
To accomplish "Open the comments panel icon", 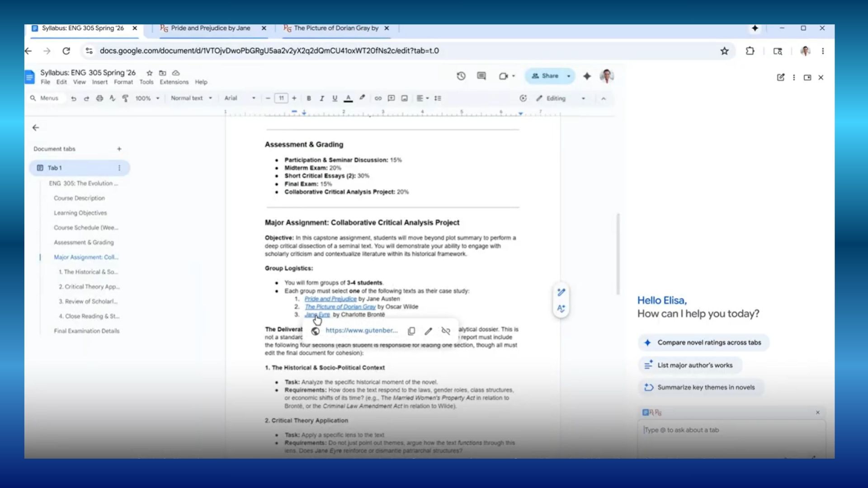I will [481, 76].
